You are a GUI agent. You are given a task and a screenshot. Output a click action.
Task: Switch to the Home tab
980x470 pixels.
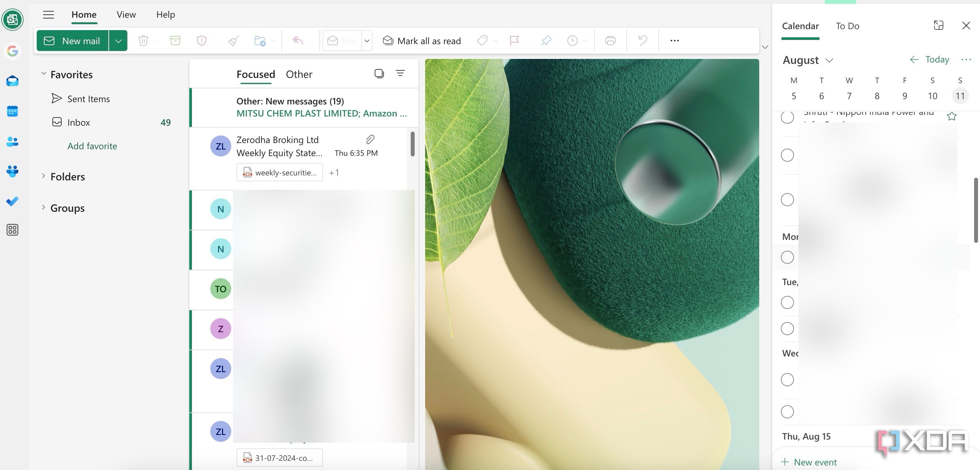coord(84,15)
